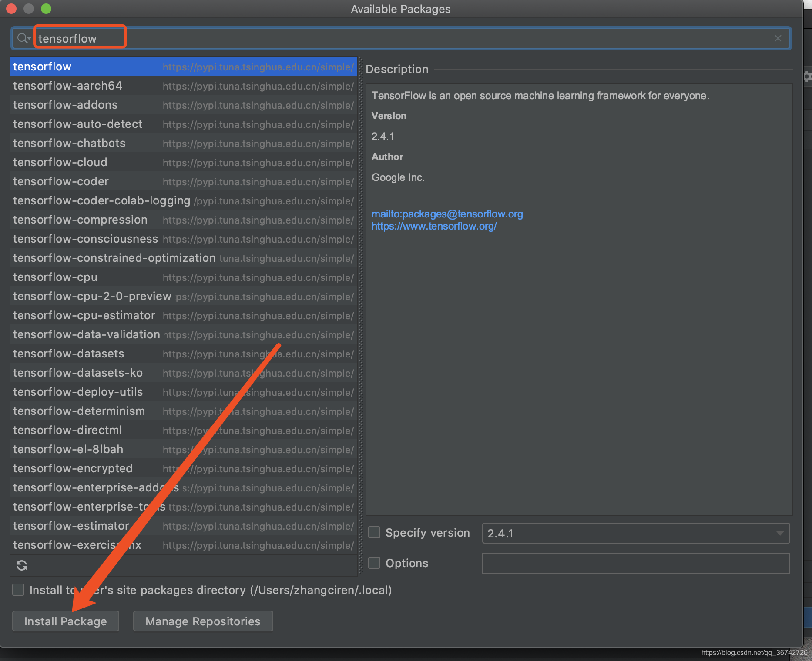Select tensorflow-enterprise-addons package
The height and width of the screenshot is (661, 812).
click(184, 487)
